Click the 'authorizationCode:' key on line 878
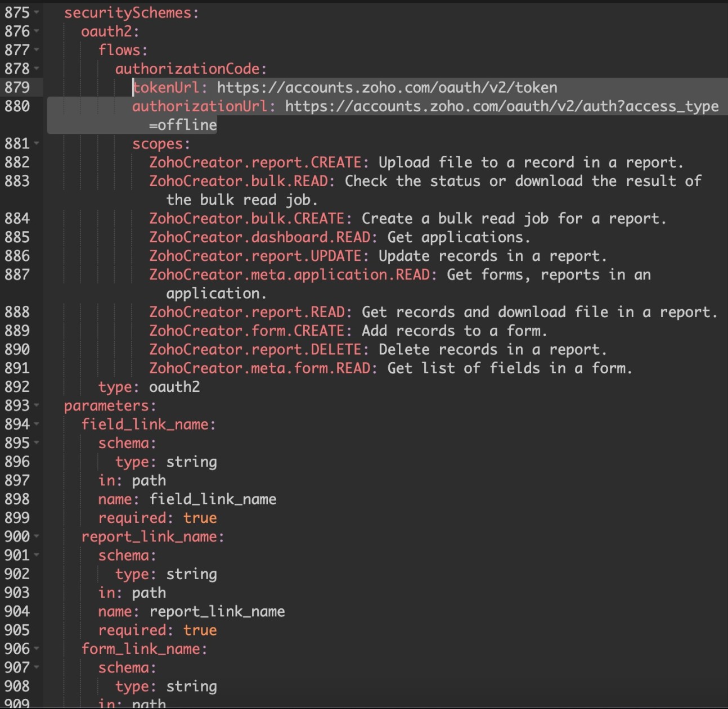Viewport: 728px width, 709px height. tap(191, 69)
